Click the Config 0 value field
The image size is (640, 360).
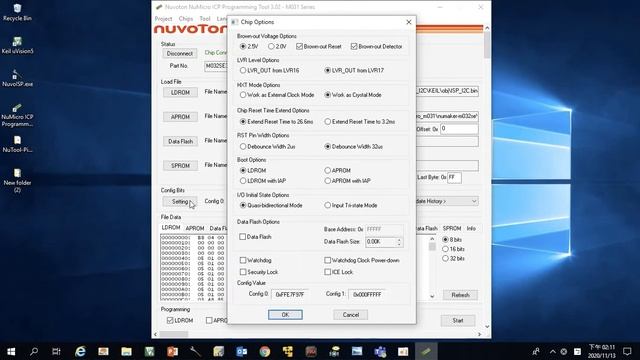[291, 294]
